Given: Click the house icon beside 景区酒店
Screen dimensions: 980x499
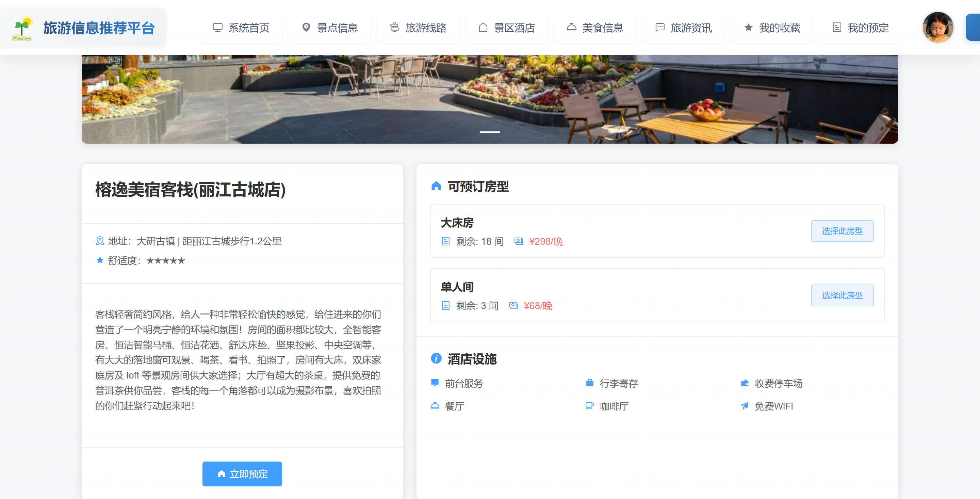Looking at the screenshot, I should point(483,28).
